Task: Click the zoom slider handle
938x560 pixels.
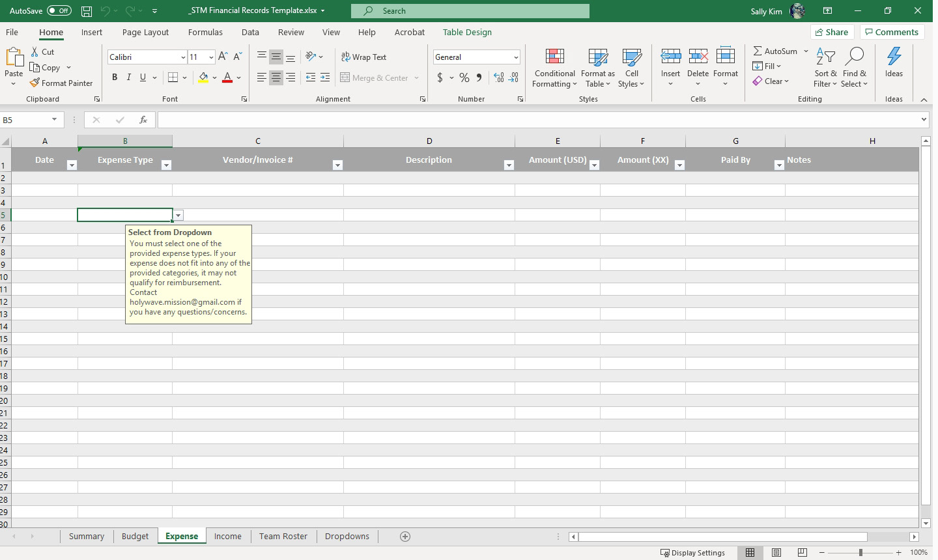Action: tap(860, 553)
